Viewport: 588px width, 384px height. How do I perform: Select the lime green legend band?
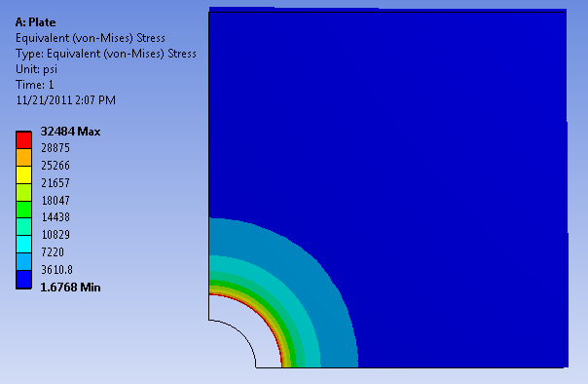23,192
